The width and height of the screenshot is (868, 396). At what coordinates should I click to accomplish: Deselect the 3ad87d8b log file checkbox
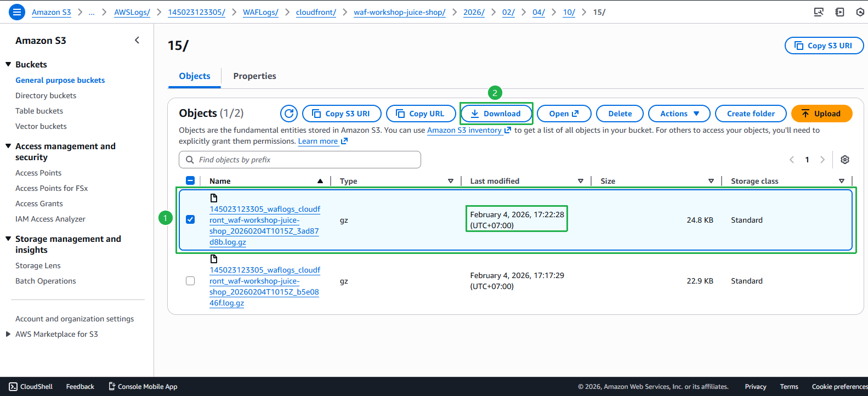[x=190, y=219]
